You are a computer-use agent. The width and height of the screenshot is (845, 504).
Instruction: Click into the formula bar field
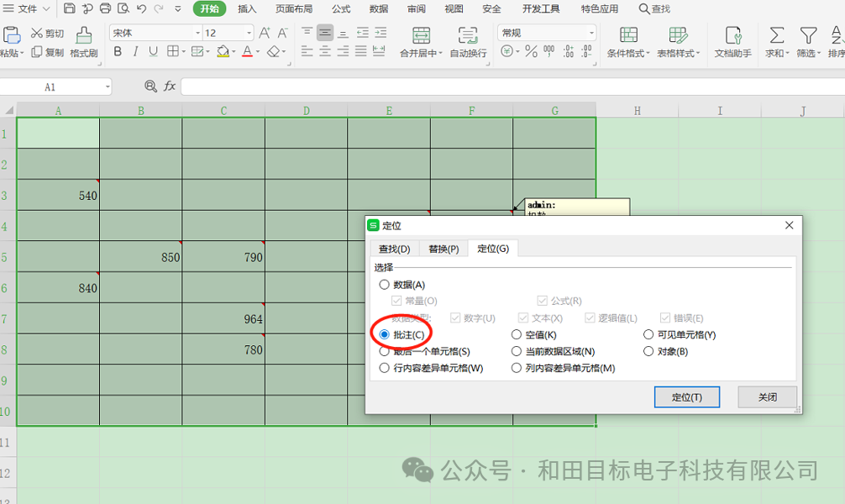[x=512, y=87]
